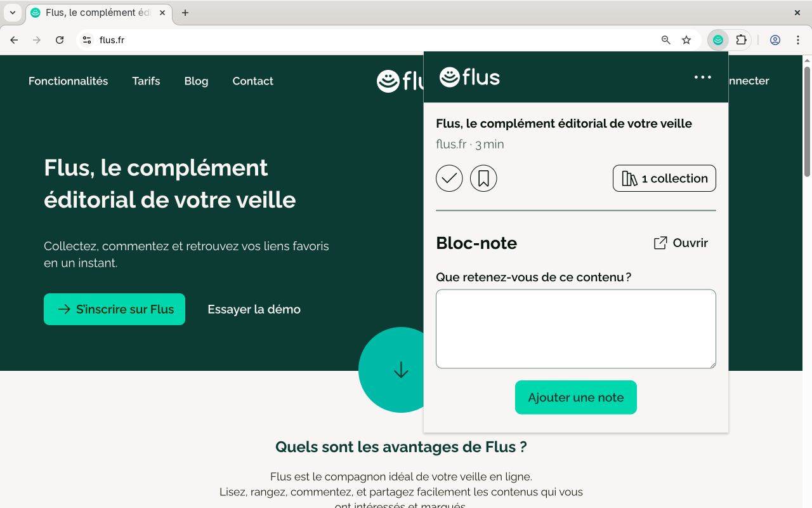This screenshot has height=508, width=812.
Task: Click the Flus extension icon in the toolbar
Action: 718,40
